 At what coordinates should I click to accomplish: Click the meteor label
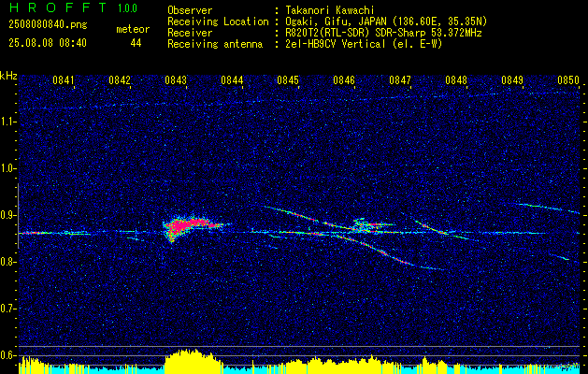coord(133,29)
